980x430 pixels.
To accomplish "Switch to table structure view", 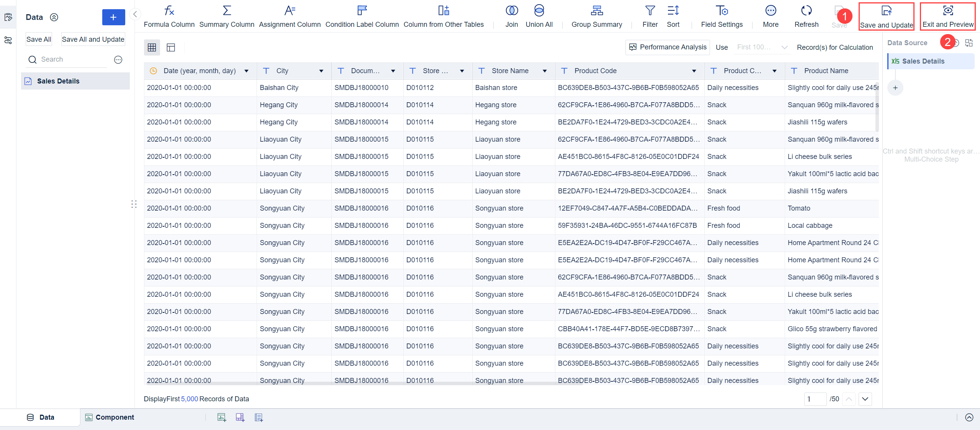I will point(171,47).
